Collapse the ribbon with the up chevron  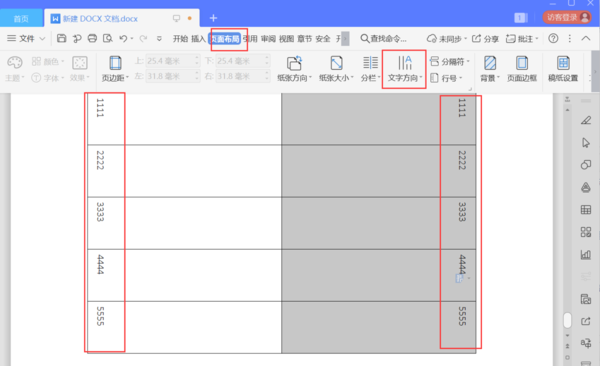click(585, 38)
